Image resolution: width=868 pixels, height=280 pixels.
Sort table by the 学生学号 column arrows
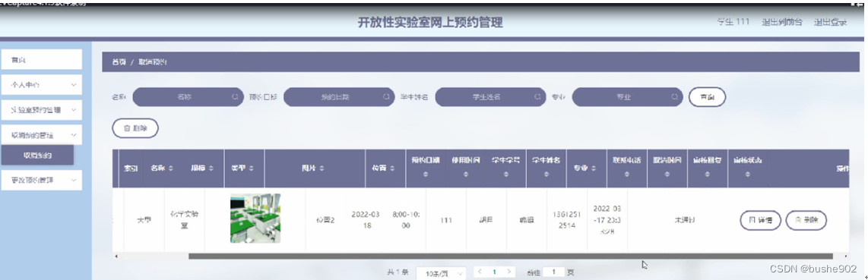506,175
